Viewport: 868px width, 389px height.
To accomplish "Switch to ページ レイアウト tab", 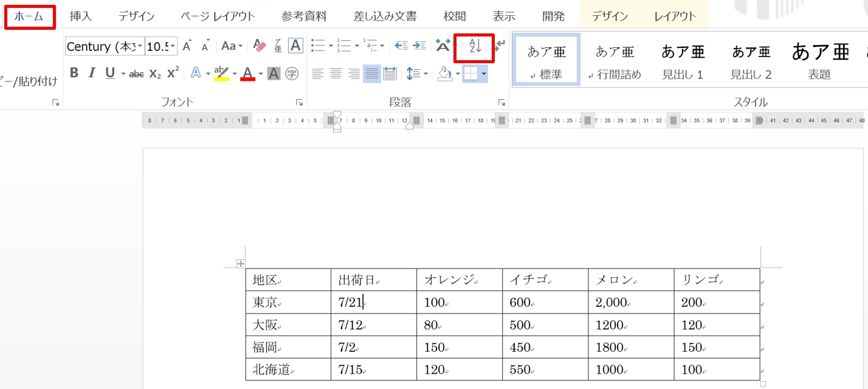I will coord(218,16).
